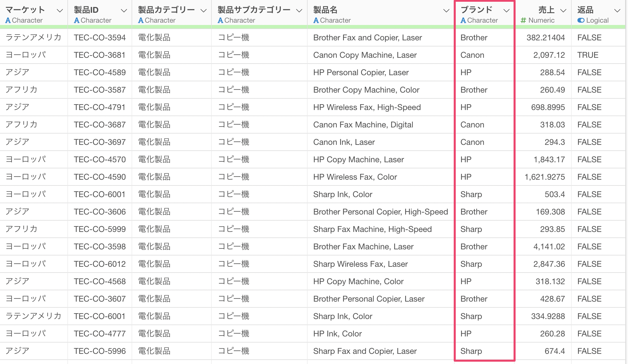The width and height of the screenshot is (628, 364).
Task: Select the 製品名 column header name
Action: 325,10
